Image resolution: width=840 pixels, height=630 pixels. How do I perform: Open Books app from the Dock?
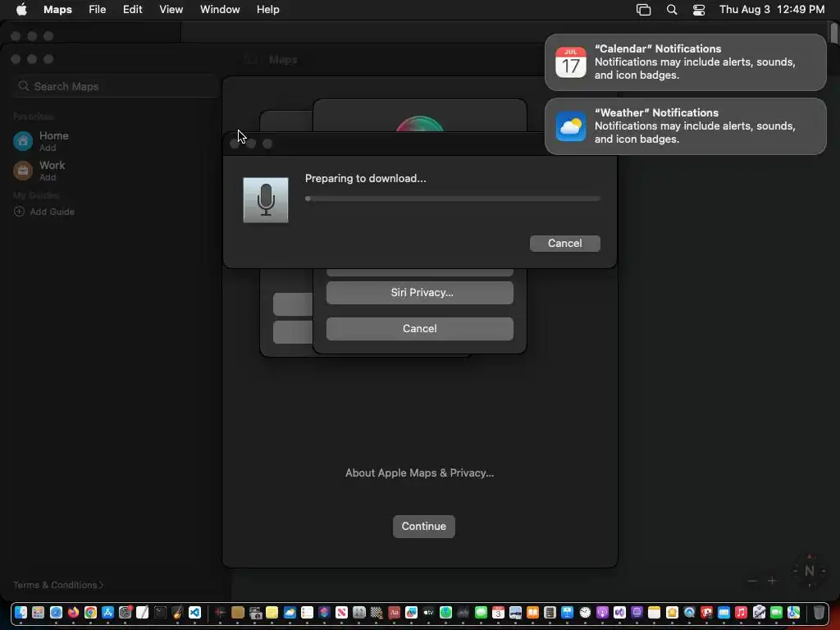coord(532,612)
